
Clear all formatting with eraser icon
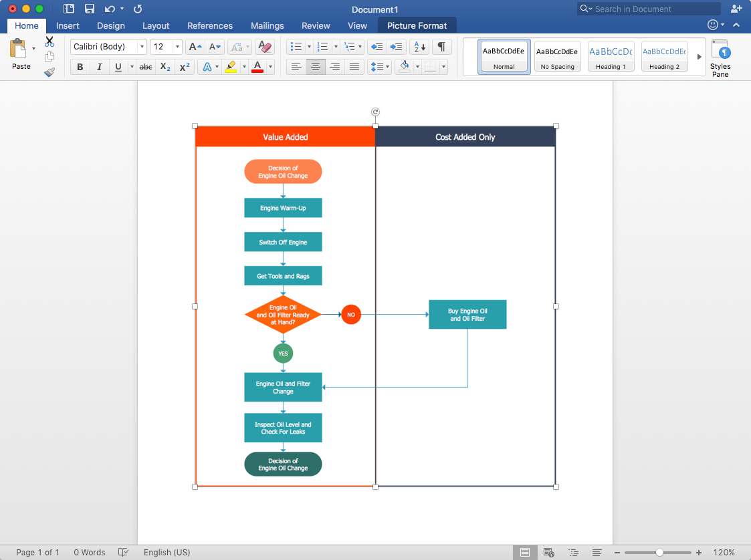[265, 47]
